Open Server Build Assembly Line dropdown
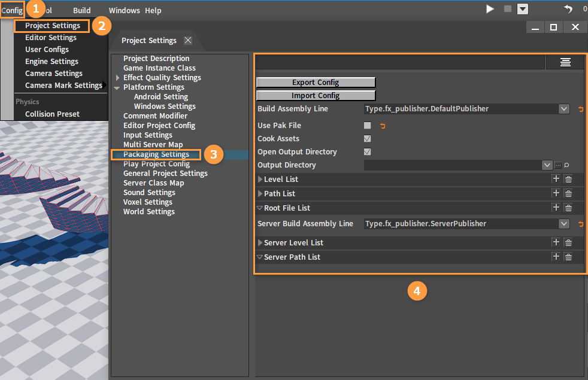This screenshot has width=588, height=380. pos(563,224)
